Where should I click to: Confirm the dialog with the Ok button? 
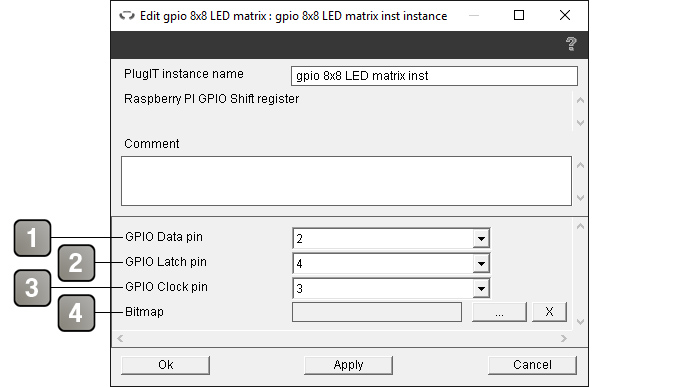pyautogui.click(x=165, y=365)
